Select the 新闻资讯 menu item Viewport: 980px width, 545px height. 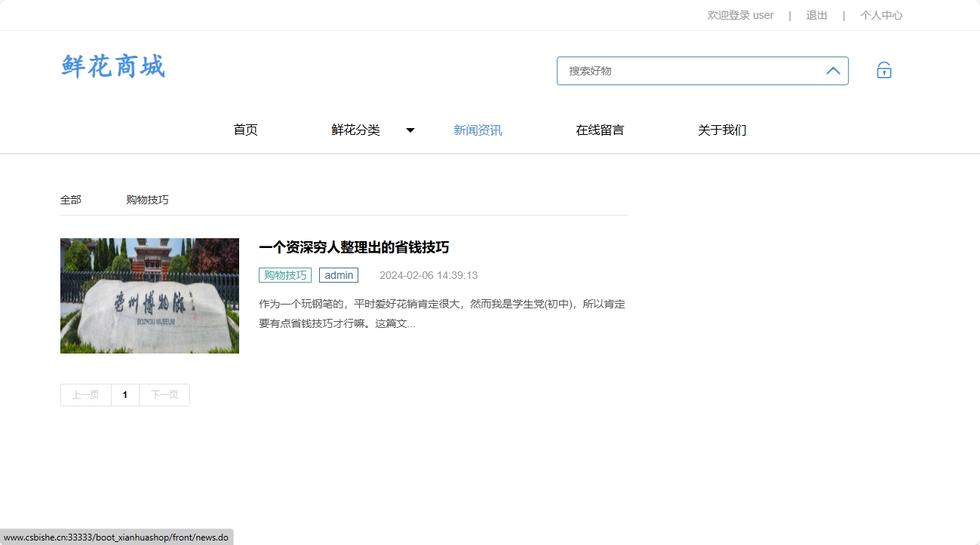pos(478,130)
